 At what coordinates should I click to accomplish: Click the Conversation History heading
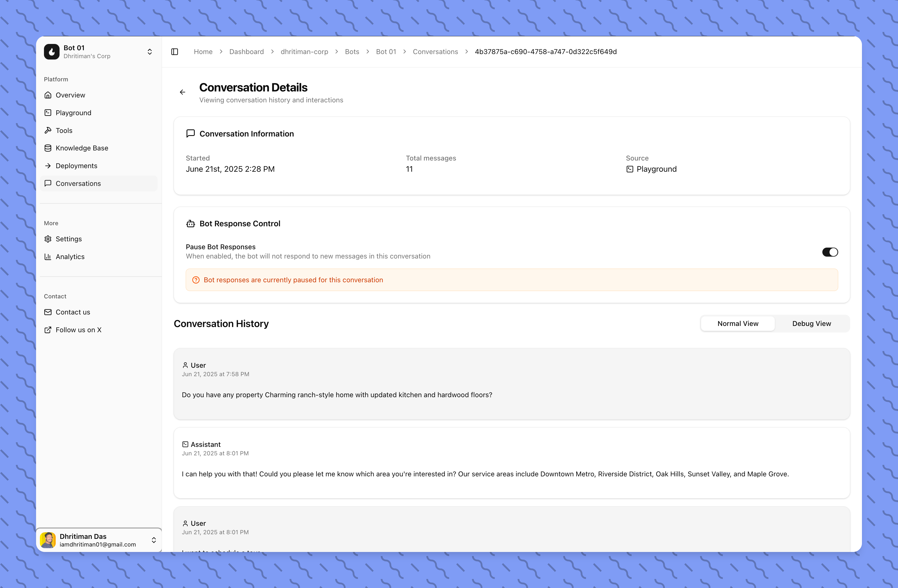click(x=221, y=323)
